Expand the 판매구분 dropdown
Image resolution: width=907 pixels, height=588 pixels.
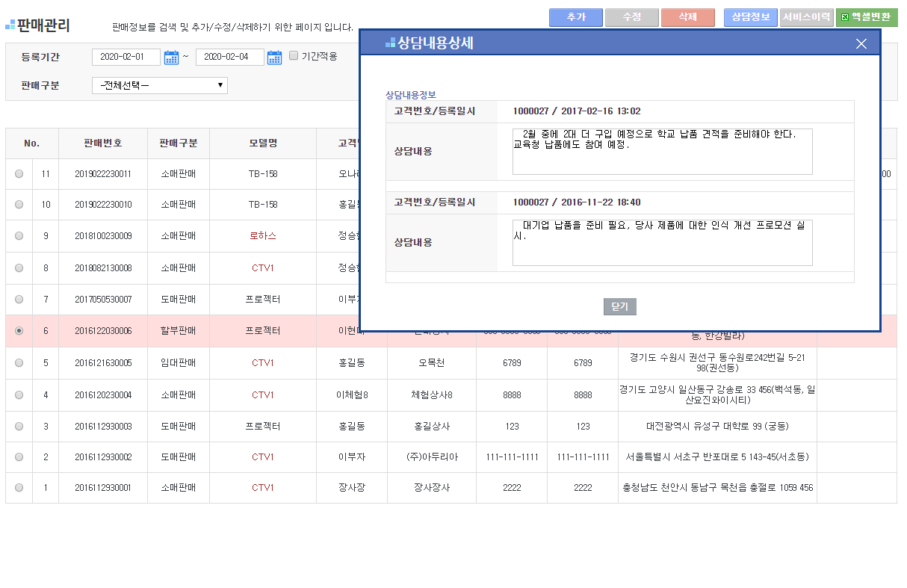tap(159, 85)
